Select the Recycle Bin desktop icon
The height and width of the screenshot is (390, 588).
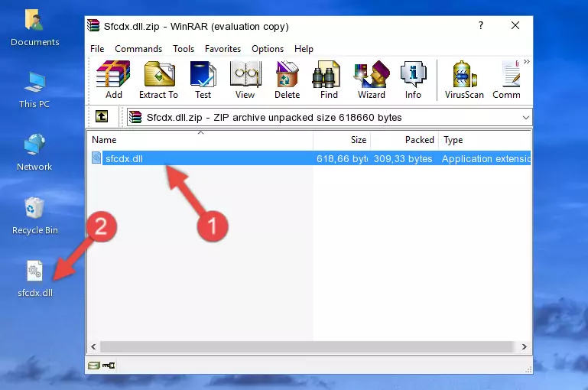click(x=35, y=216)
